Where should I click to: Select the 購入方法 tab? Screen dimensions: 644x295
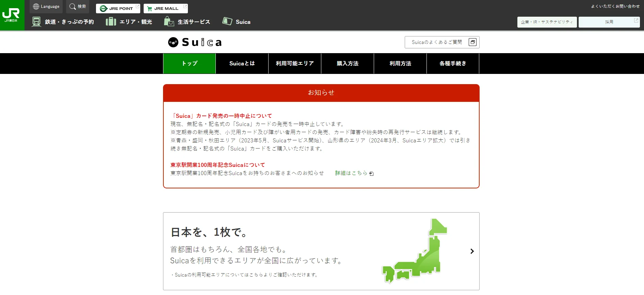(348, 63)
